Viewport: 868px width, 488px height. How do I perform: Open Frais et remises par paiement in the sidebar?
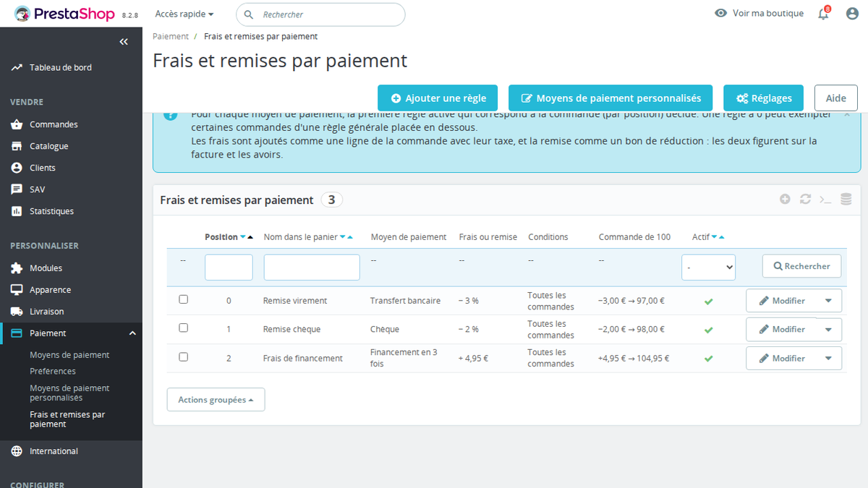point(67,419)
